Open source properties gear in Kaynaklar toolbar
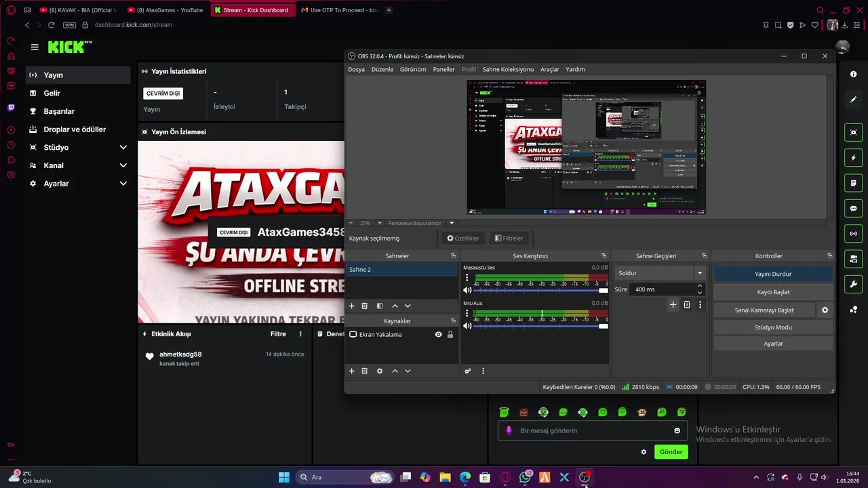Image resolution: width=868 pixels, height=488 pixels. click(x=380, y=371)
